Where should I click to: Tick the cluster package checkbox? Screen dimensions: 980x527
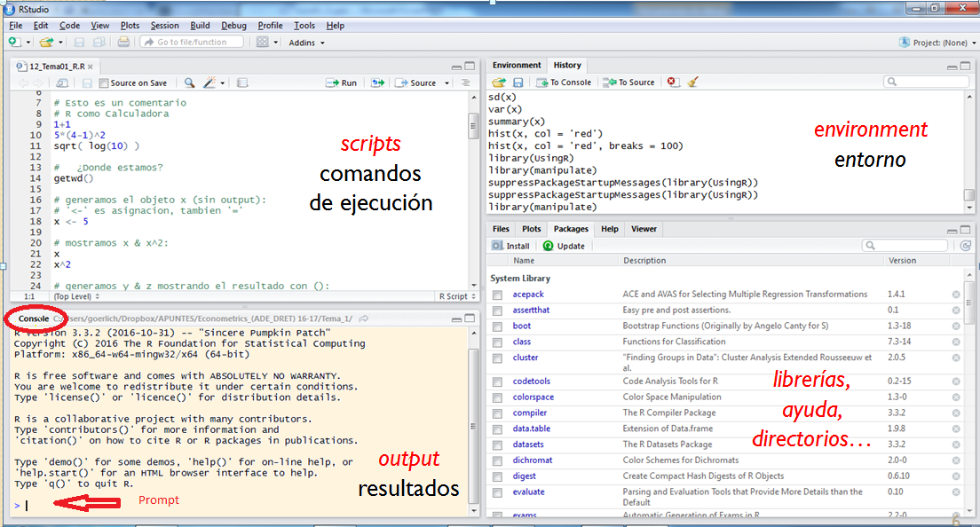497,358
